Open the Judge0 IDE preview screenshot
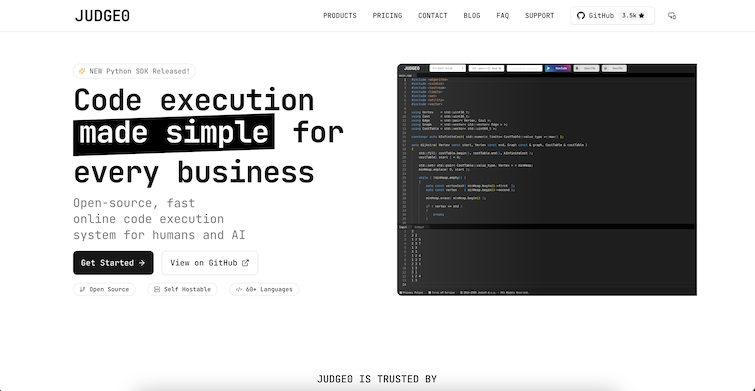The height and width of the screenshot is (391, 755). (547, 180)
